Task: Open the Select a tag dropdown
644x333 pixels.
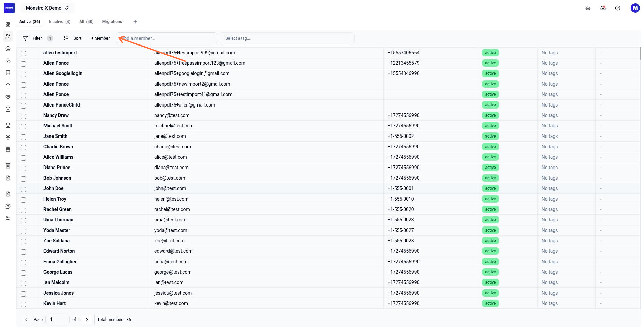Action: 287,38
